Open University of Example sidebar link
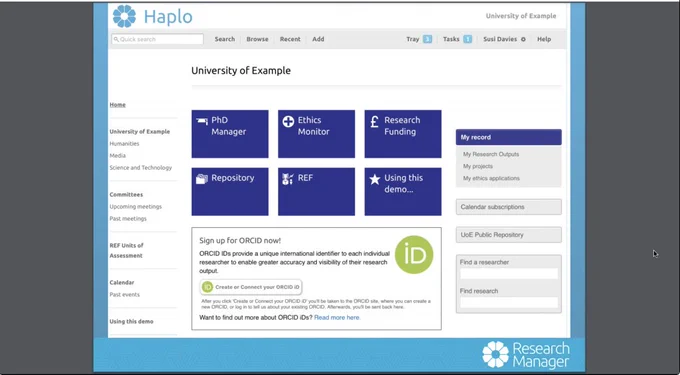 [x=140, y=131]
